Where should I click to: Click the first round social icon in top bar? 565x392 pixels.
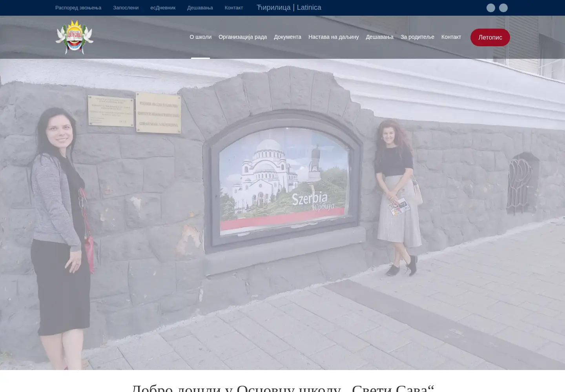[x=491, y=8]
